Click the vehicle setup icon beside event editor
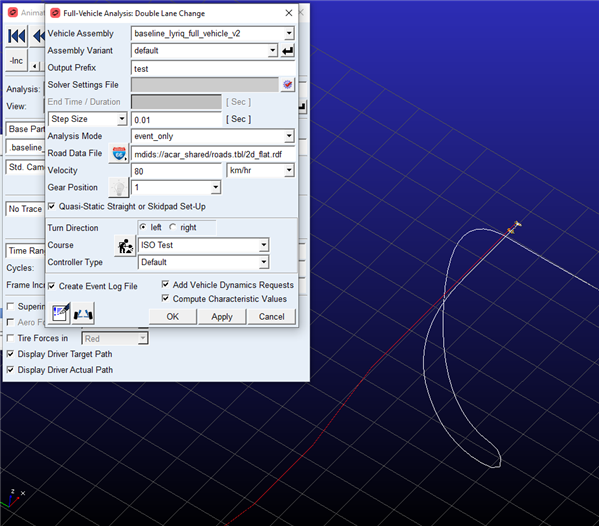This screenshot has height=526, width=599. pyautogui.click(x=83, y=313)
